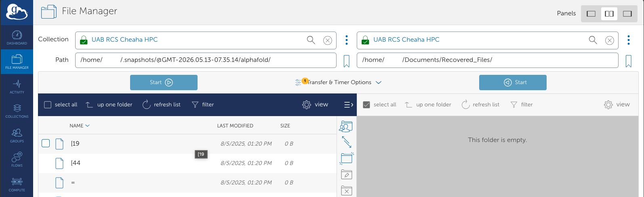Sort files by NAME column
This screenshot has height=197, width=644.
pos(80,126)
